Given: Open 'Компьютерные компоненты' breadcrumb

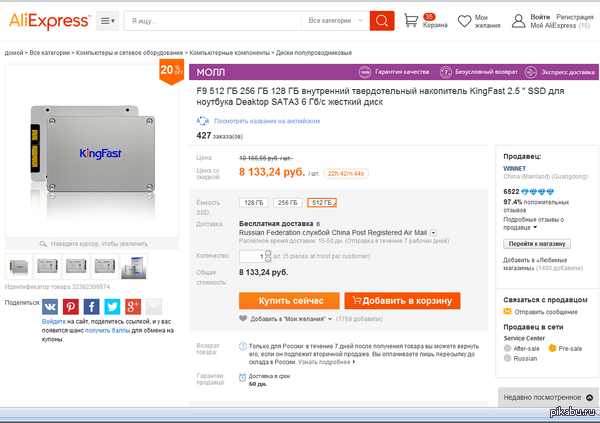Looking at the screenshot, I should 230,53.
